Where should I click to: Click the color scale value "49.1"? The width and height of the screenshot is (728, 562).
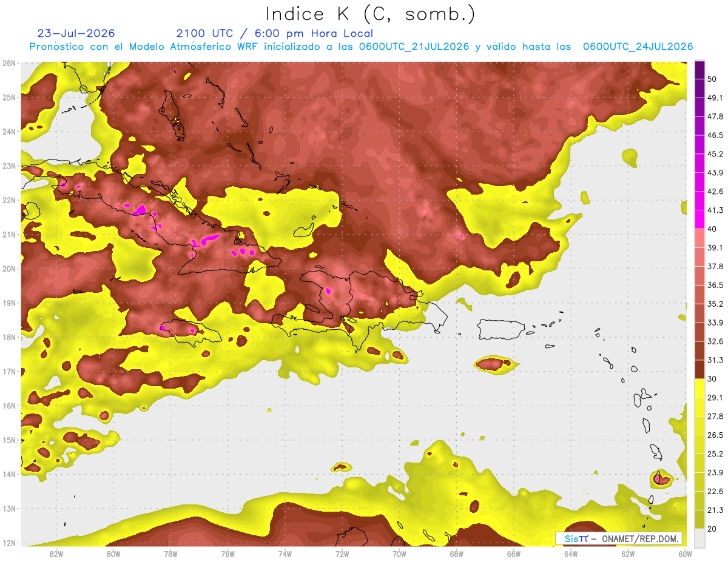point(715,98)
